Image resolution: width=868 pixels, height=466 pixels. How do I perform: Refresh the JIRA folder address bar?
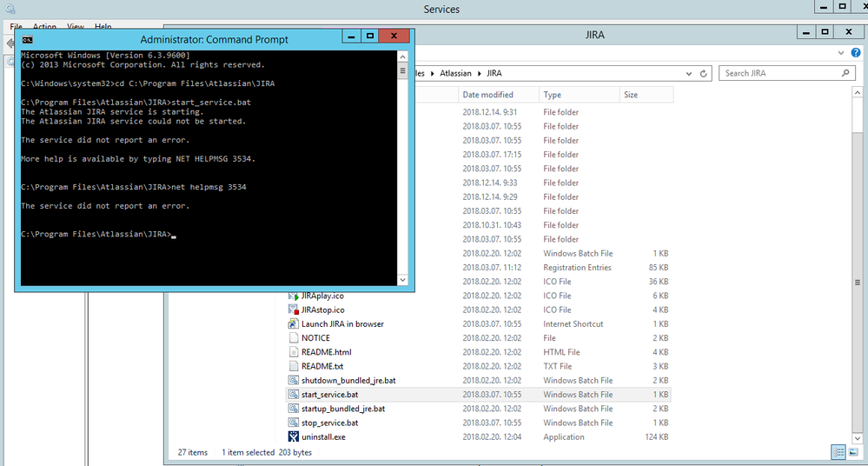pyautogui.click(x=704, y=73)
